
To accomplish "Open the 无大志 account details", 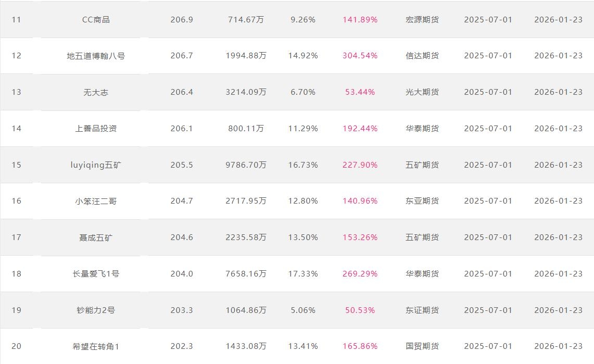I will [x=96, y=92].
